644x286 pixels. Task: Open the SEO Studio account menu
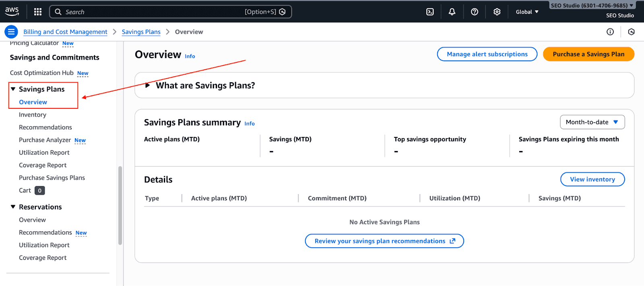click(592, 6)
